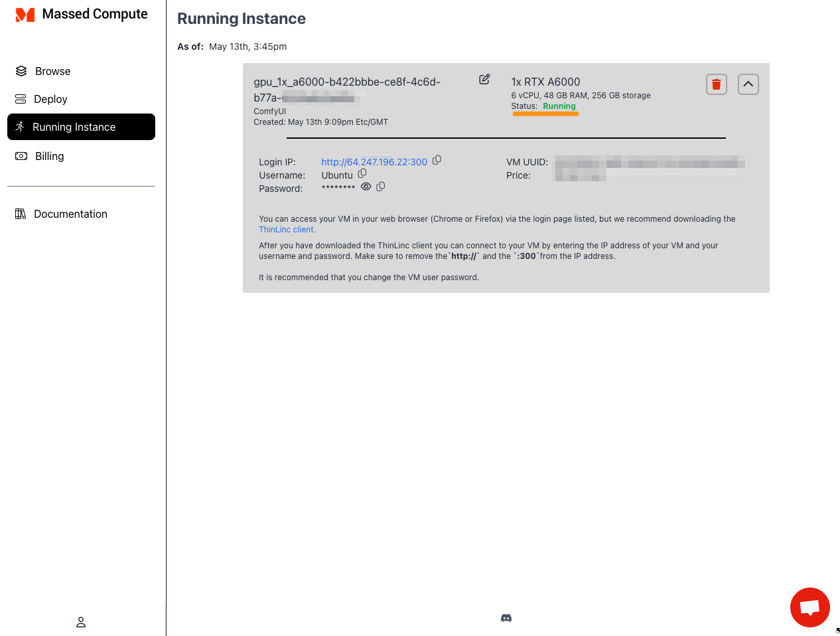Image resolution: width=840 pixels, height=636 pixels.
Task: Open the Login IP link
Action: coord(374,162)
